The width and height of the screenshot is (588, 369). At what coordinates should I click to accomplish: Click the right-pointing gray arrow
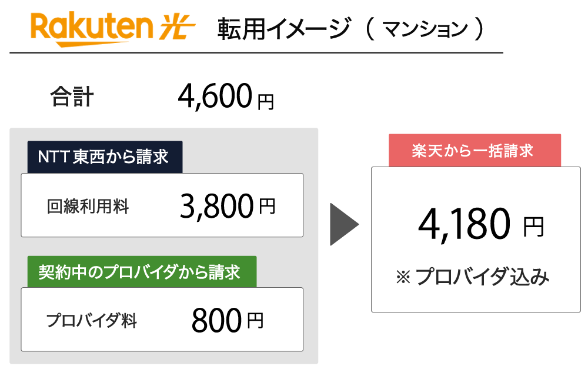(x=343, y=224)
